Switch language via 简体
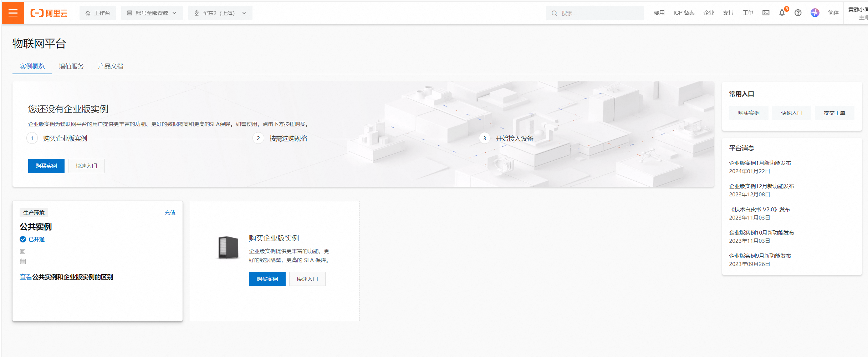This screenshot has height=357, width=868. click(x=833, y=13)
